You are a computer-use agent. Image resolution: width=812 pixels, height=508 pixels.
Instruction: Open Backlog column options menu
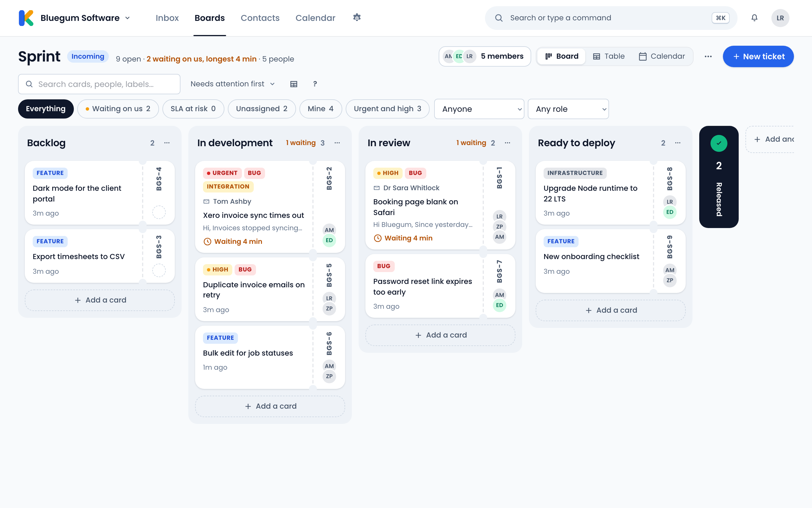coord(167,143)
